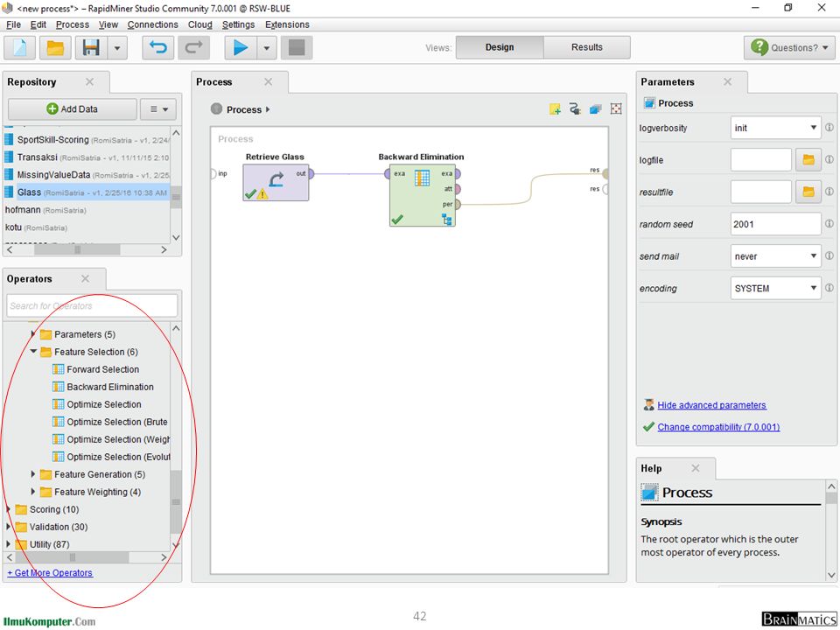
Task: Expand the Feature Generation (5) folder
Action: (x=33, y=474)
